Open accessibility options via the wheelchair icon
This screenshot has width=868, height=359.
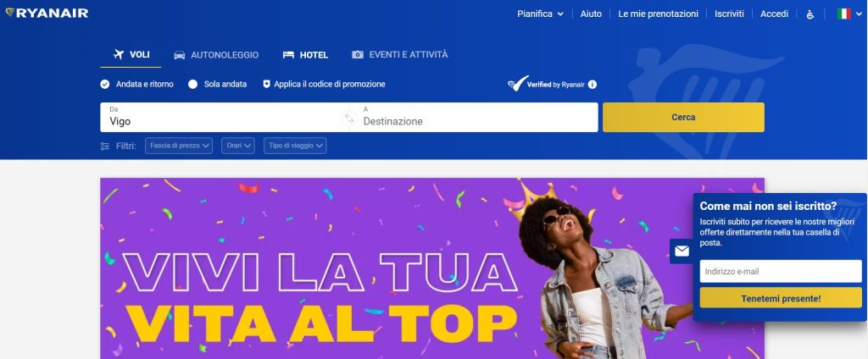click(x=810, y=14)
